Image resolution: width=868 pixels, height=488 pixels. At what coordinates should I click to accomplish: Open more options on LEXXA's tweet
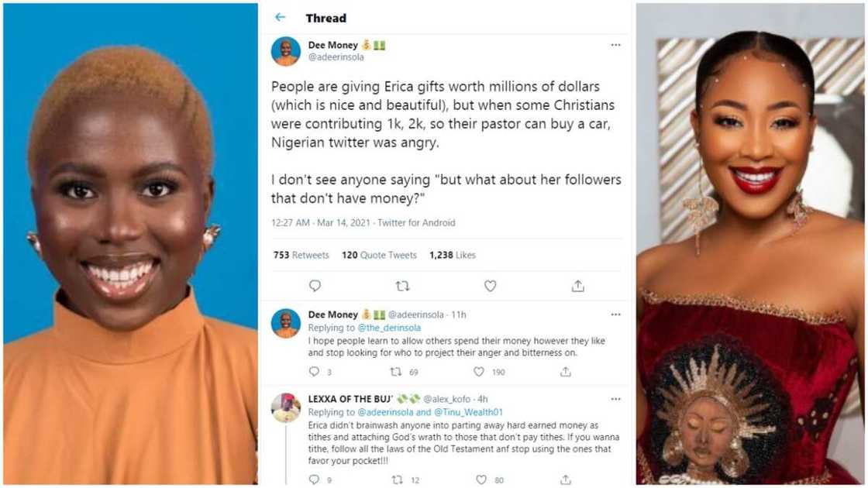[x=616, y=399]
